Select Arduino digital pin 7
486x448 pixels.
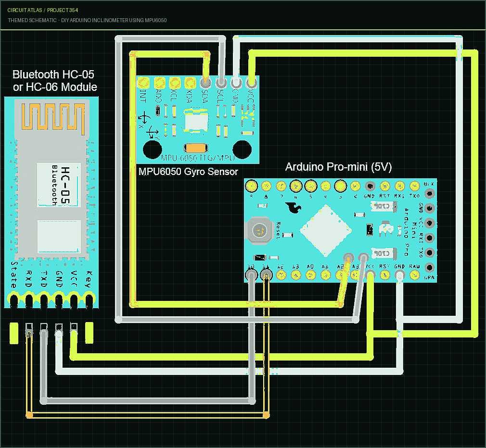tap(281, 186)
